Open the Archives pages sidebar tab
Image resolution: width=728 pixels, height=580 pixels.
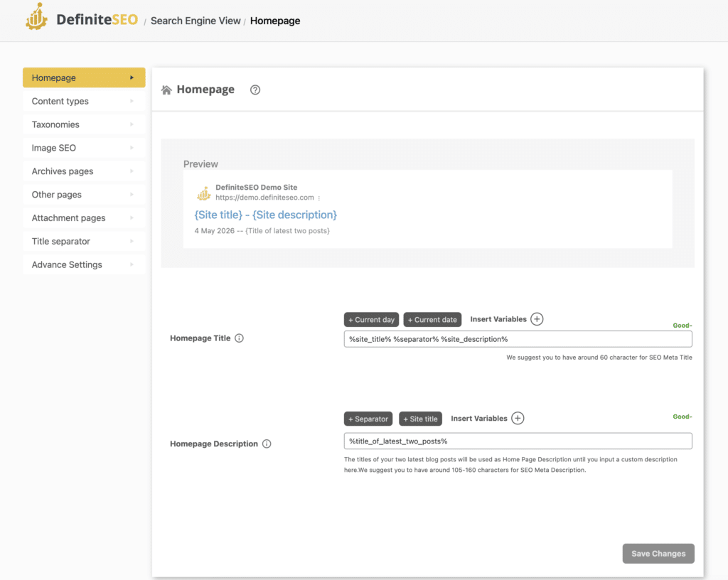point(84,171)
